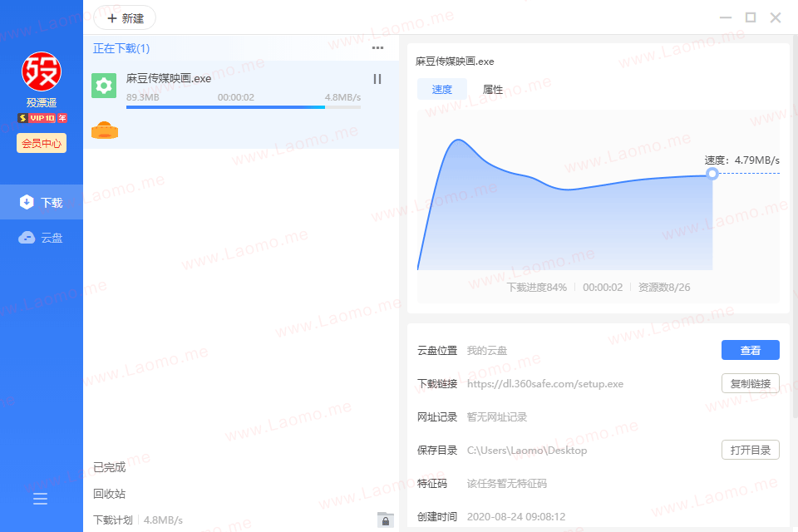Open the 已完成 completed list
The image size is (798, 532).
click(x=110, y=467)
